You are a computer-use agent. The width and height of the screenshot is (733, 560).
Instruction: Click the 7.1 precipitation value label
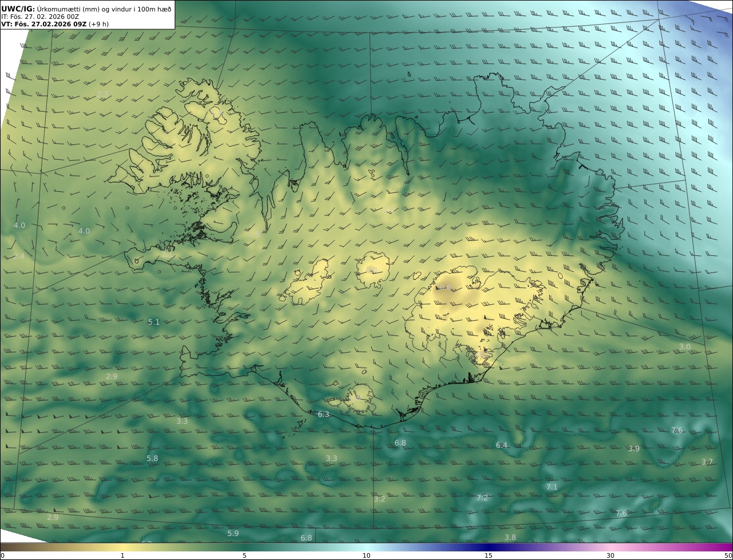point(551,487)
